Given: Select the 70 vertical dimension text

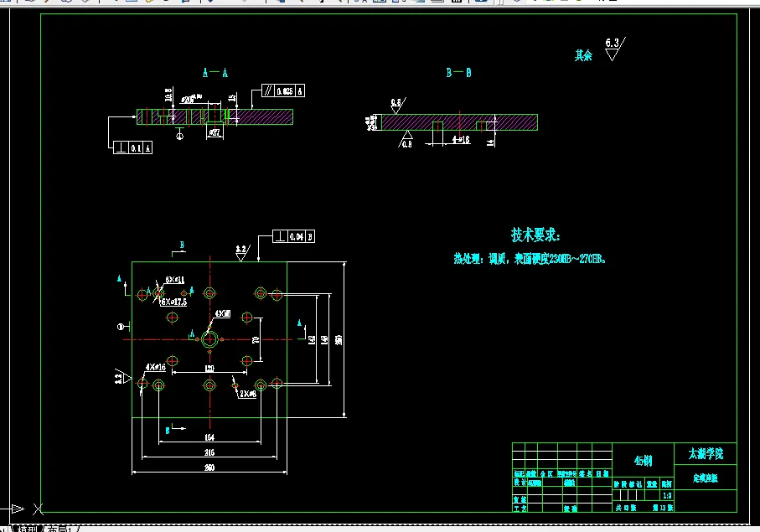Looking at the screenshot, I should coord(256,339).
